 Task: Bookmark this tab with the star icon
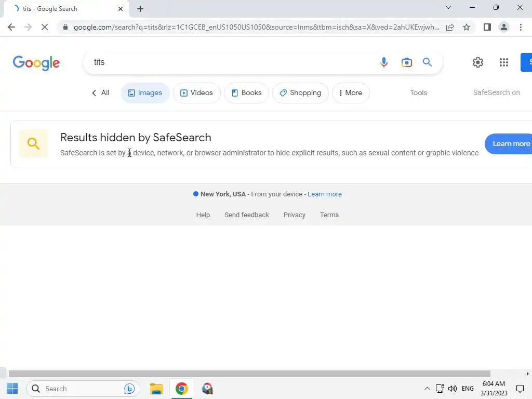click(467, 27)
